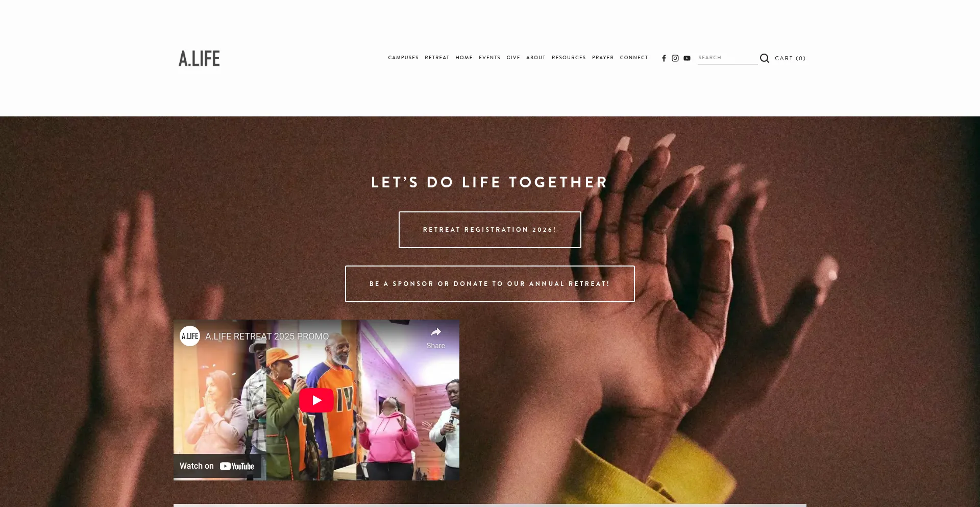The width and height of the screenshot is (980, 507).
Task: Open the Campuses menu
Action: click(403, 58)
